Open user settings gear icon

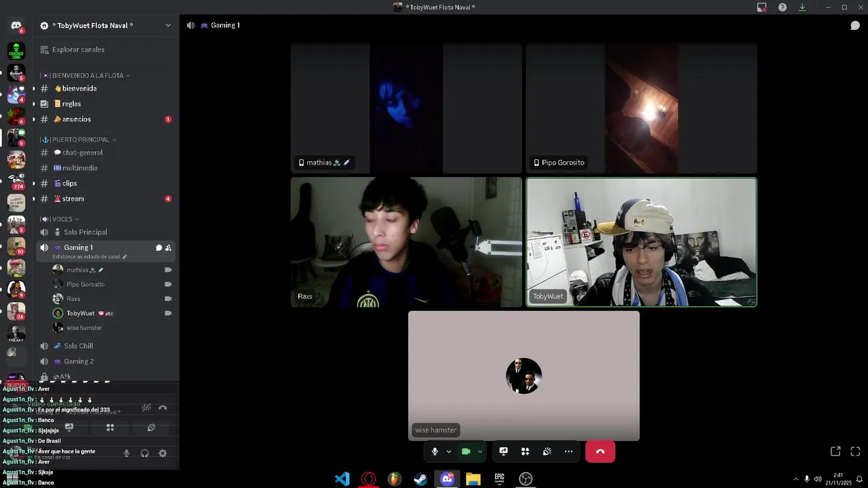pos(163,453)
